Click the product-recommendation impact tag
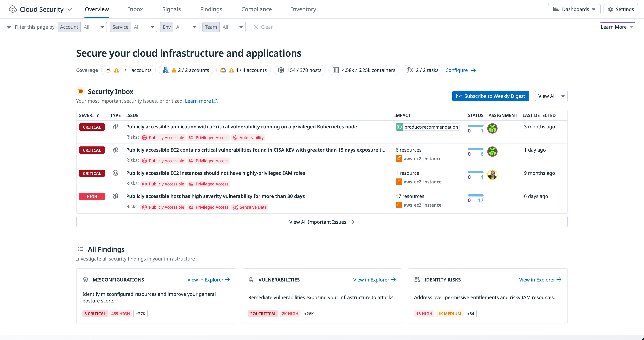This screenshot has height=340, width=644. (x=427, y=127)
